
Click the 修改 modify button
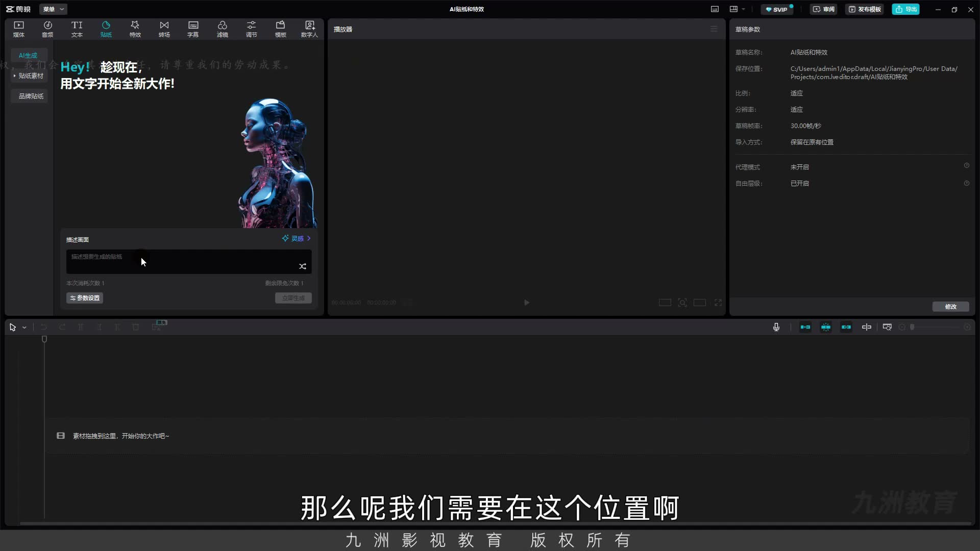(950, 307)
